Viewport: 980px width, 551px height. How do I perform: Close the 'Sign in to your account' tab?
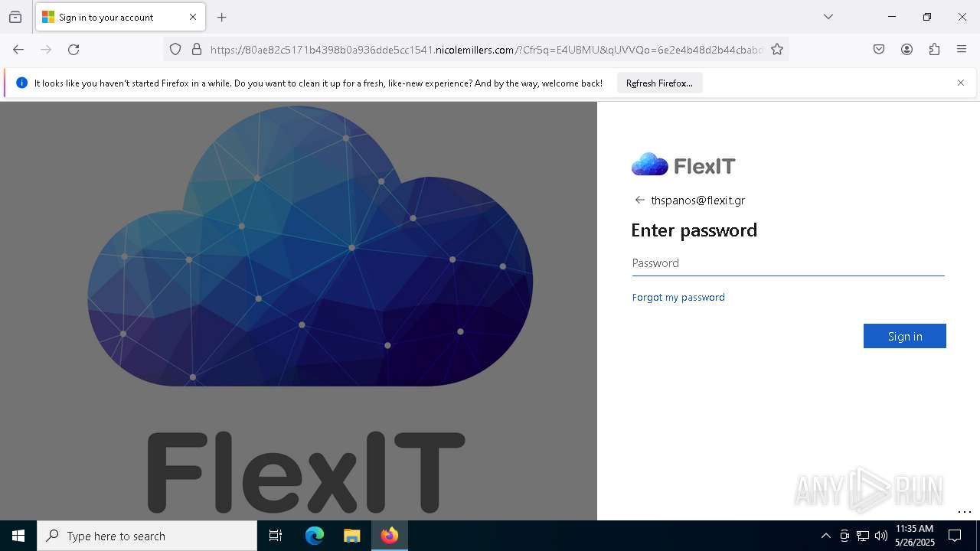pos(193,17)
